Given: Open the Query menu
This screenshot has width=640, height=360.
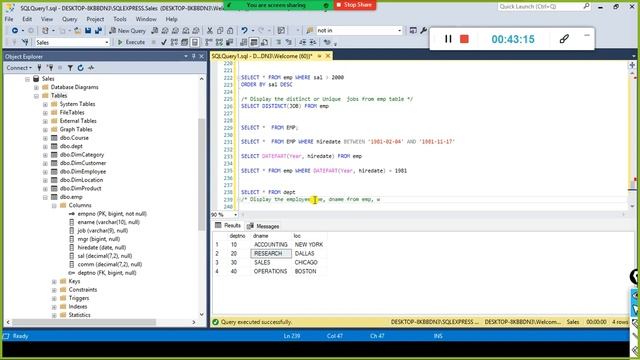Looking at the screenshot, I should 69,19.
